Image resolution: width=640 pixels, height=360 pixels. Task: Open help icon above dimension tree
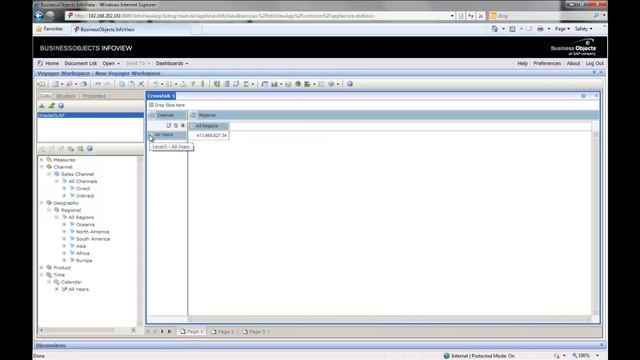(x=90, y=149)
